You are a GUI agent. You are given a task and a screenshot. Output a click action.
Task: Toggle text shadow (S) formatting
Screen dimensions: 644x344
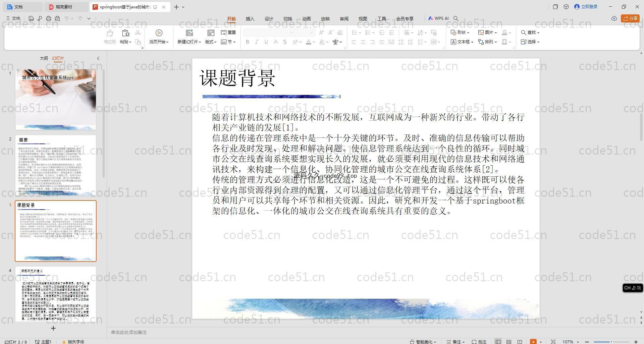[285, 42]
